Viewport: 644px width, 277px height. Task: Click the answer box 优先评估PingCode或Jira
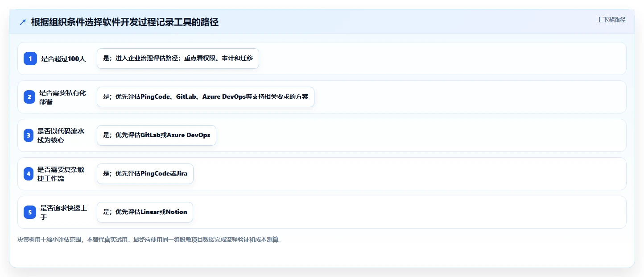pyautogui.click(x=145, y=174)
